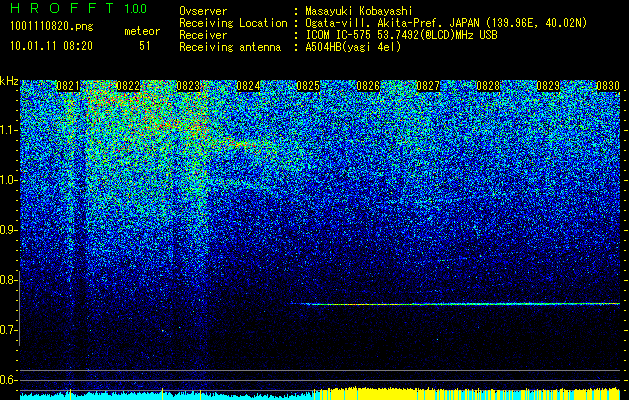
Task: Select the observer name Masayuki Kobayashi
Action: point(359,11)
